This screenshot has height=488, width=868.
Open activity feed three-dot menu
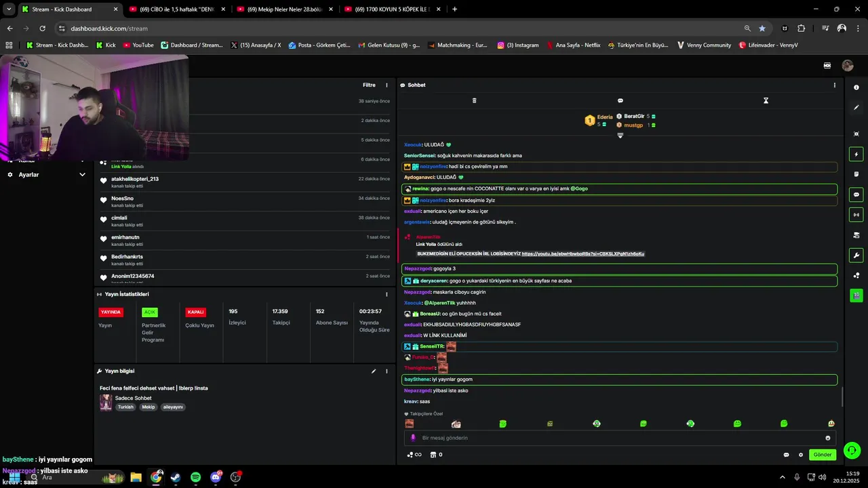coord(387,85)
